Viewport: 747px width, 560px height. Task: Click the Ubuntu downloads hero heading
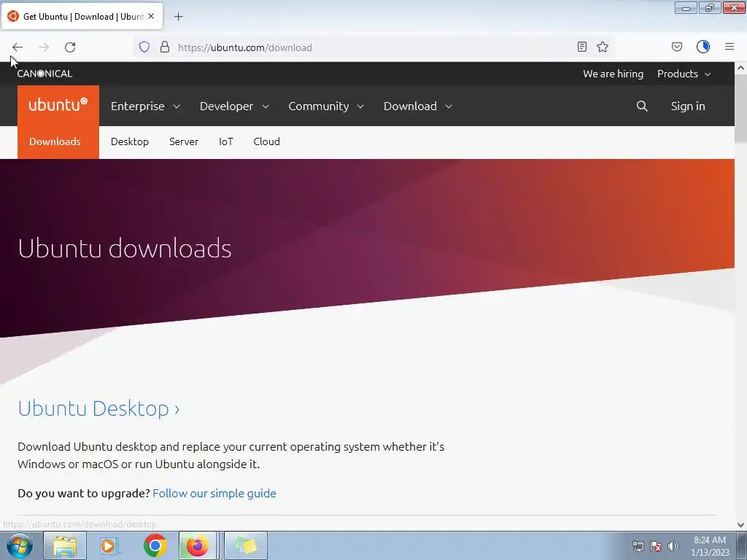click(x=125, y=248)
